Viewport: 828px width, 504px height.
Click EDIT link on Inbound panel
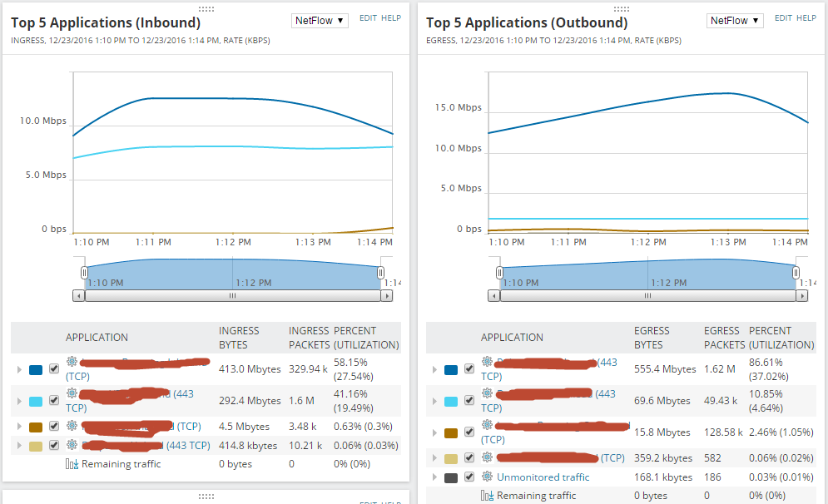368,18
